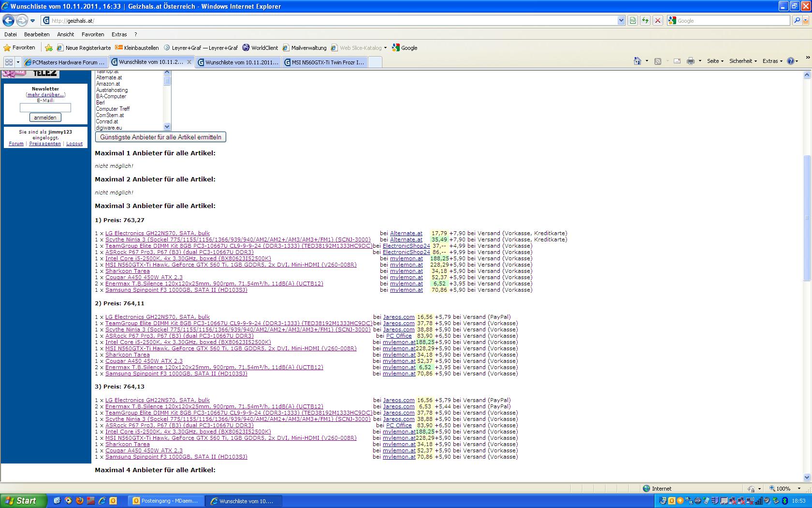Click the anmelden button
The width and height of the screenshot is (812, 508).
tap(45, 118)
